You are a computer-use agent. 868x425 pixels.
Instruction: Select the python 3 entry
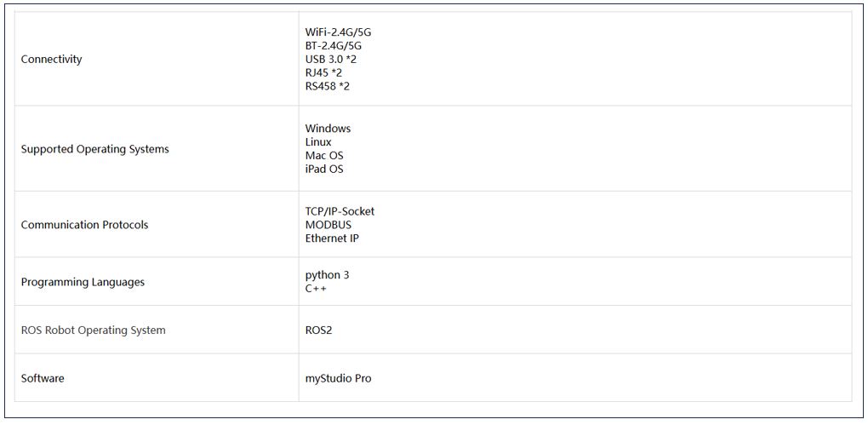(327, 275)
